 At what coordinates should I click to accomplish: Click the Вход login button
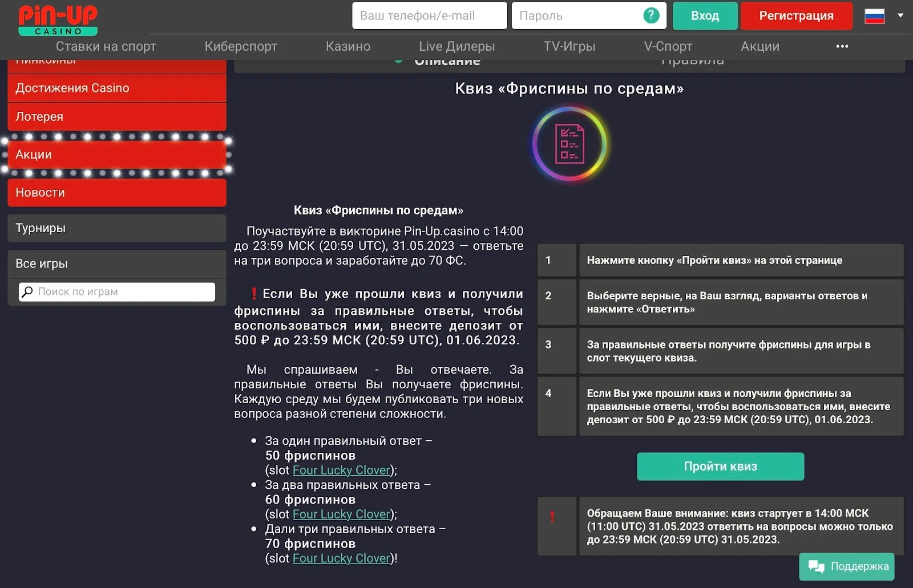[x=705, y=15]
